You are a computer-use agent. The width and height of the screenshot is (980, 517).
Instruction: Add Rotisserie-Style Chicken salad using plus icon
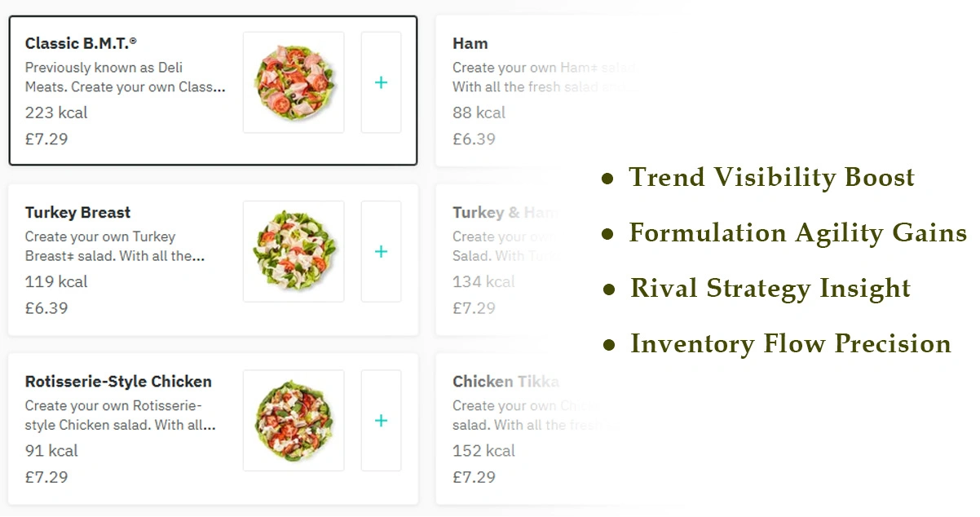[x=381, y=421]
